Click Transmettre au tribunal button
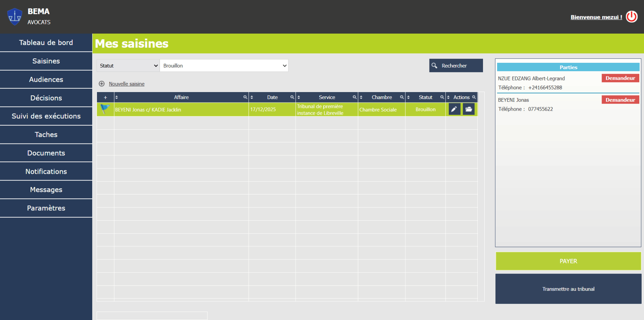Image resolution: width=644 pixels, height=320 pixels. [x=568, y=289]
